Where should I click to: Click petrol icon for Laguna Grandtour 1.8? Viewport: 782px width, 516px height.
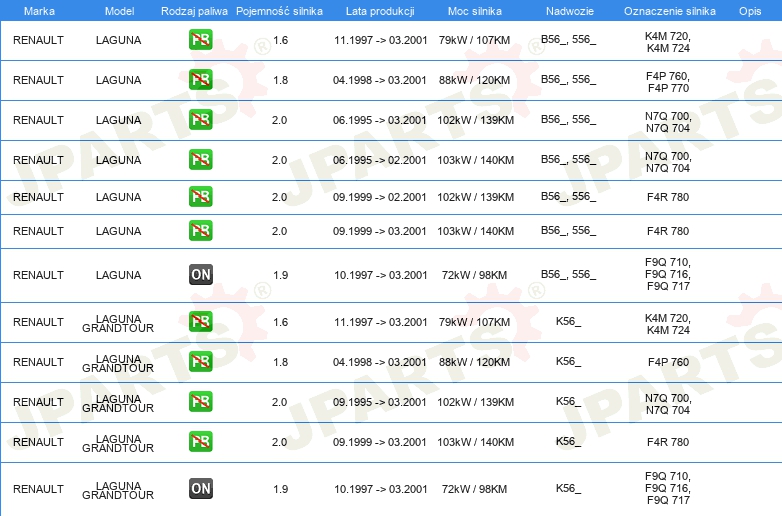[201, 361]
